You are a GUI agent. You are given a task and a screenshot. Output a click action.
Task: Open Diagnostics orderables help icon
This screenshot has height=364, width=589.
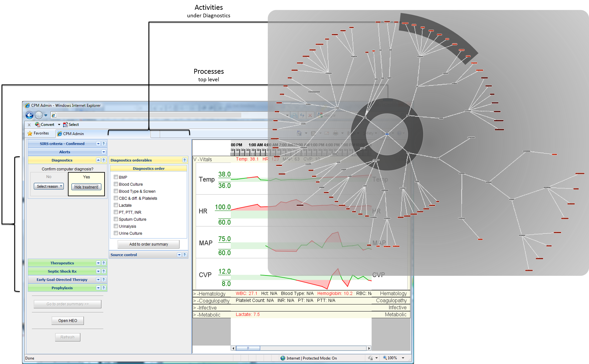(185, 160)
